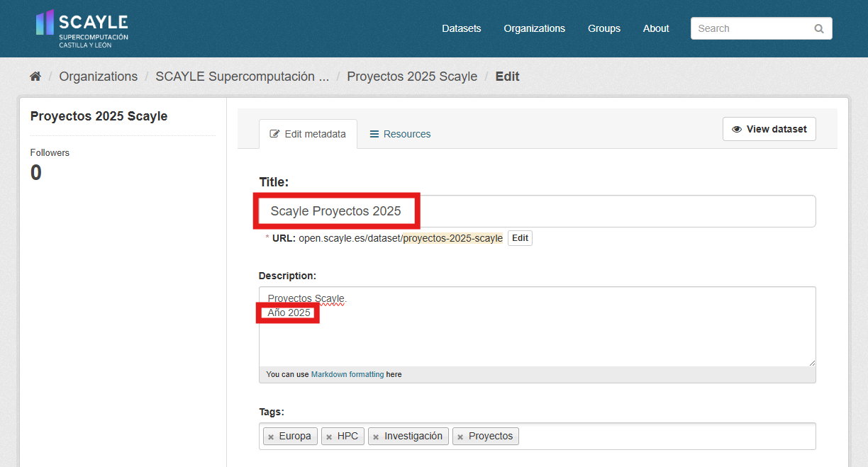The image size is (868, 467).
Task: Click the Title input field
Action: click(538, 211)
